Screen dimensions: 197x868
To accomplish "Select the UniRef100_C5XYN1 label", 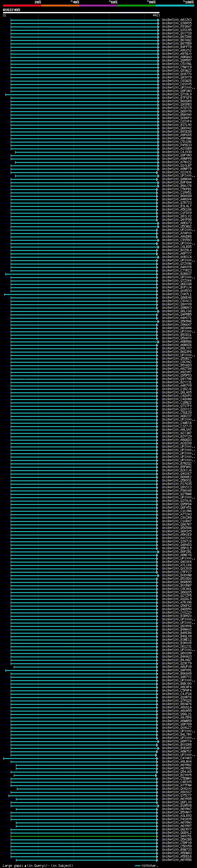I will tap(177, 64).
